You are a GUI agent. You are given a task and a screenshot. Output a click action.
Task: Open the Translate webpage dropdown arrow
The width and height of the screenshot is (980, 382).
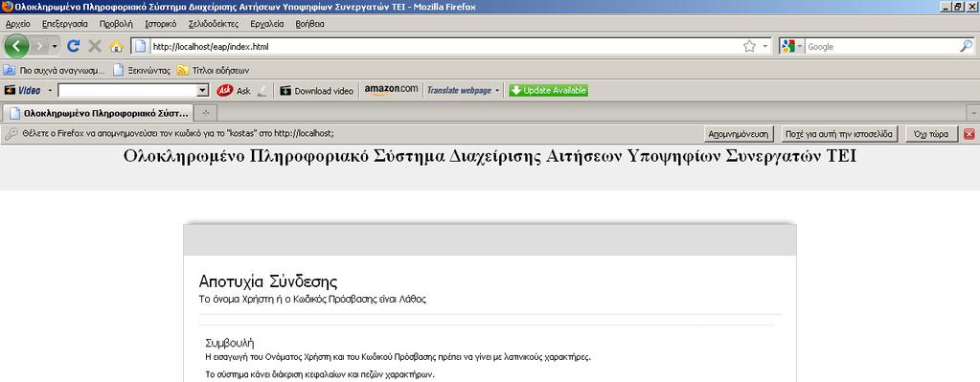(497, 91)
